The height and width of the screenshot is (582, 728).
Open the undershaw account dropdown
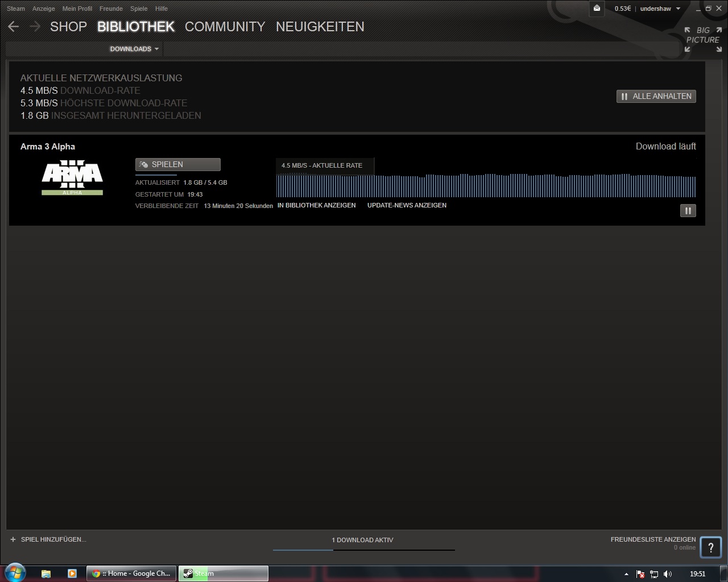tap(660, 9)
